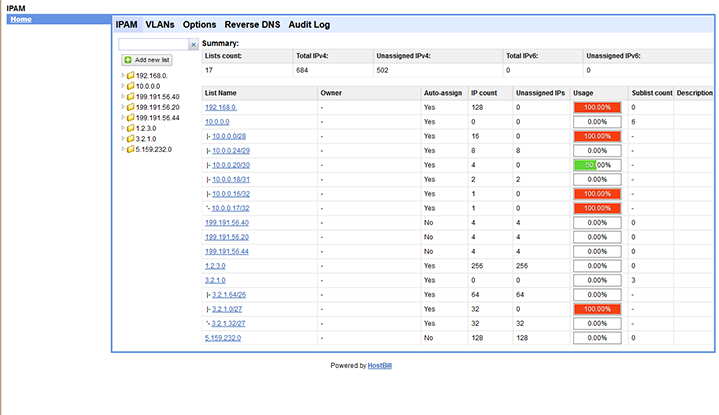Viewport: 719px width, 415px height.
Task: Click the 10.0.0.0 folder icon in tree
Action: coord(130,86)
